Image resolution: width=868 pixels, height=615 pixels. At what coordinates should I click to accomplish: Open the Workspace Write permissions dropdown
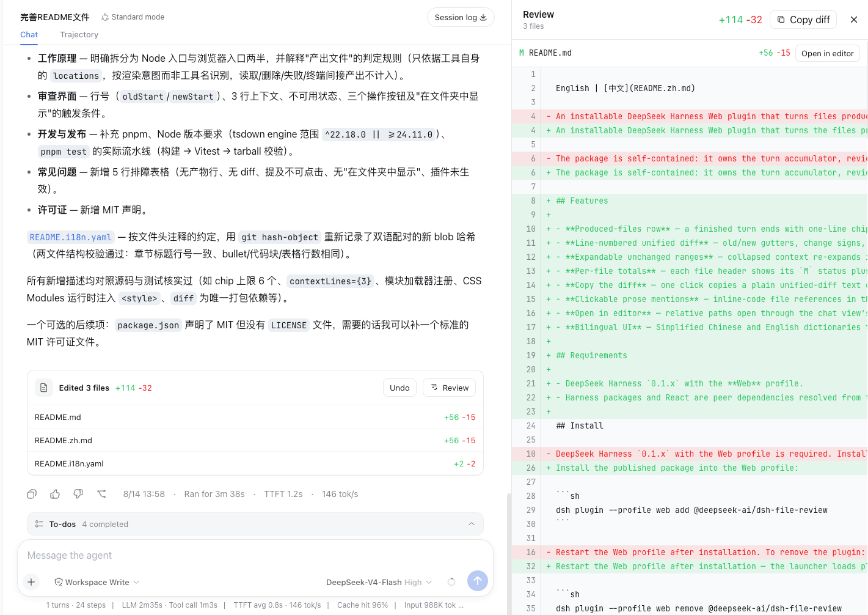pyautogui.click(x=97, y=582)
